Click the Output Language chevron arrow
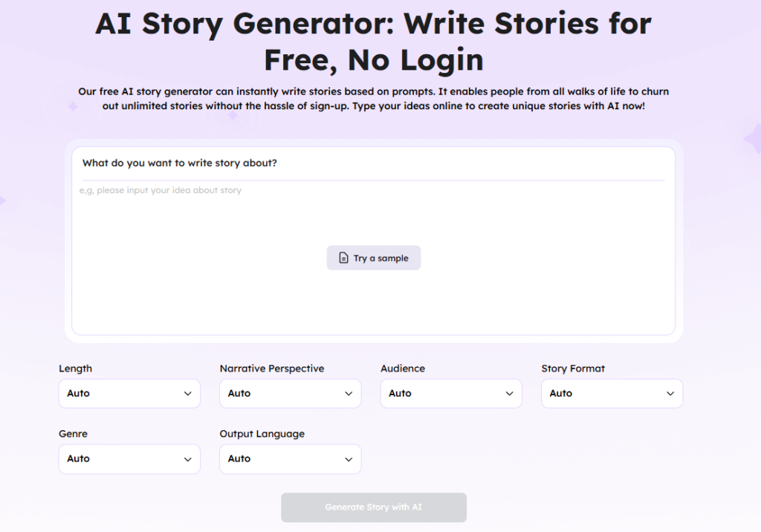Image resolution: width=761 pixels, height=532 pixels. [x=349, y=459]
